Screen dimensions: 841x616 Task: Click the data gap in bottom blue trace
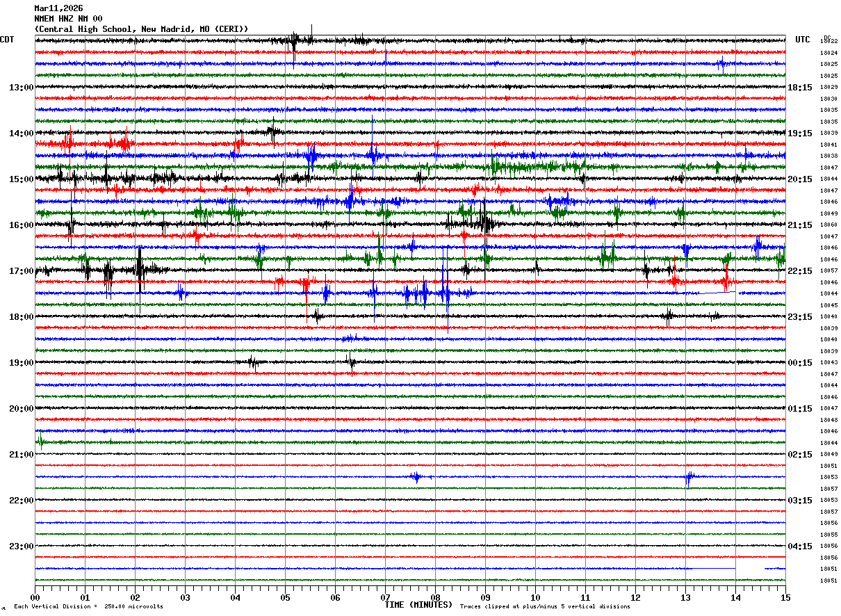coord(751,569)
